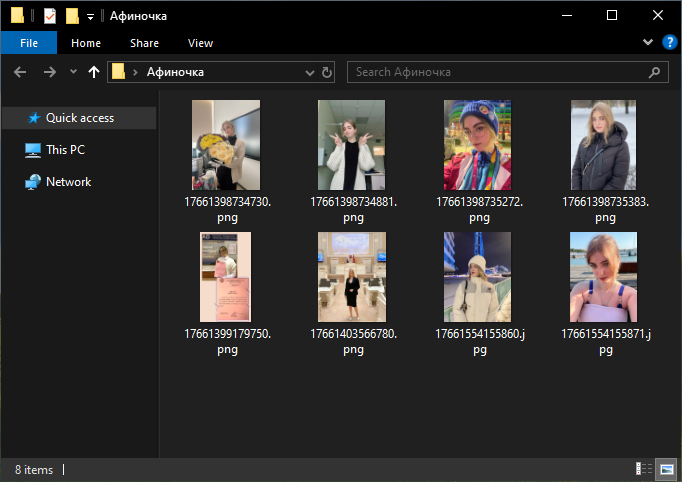Switch to the Share ribbon tab
The height and width of the screenshot is (482, 682).
(144, 43)
